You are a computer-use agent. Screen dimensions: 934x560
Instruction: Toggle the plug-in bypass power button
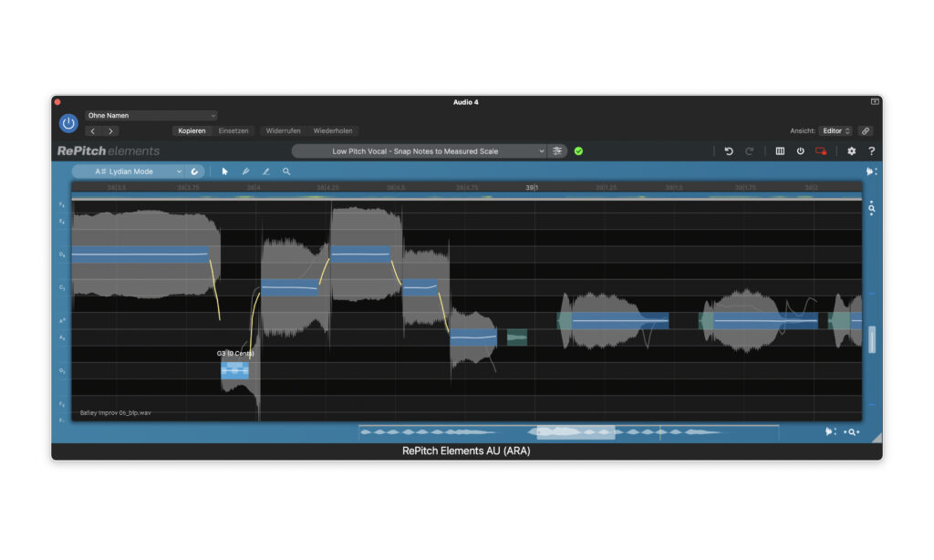pyautogui.click(x=68, y=123)
